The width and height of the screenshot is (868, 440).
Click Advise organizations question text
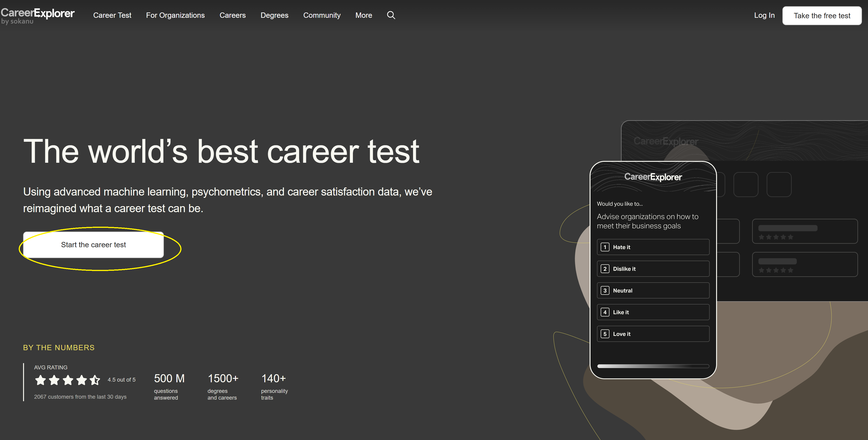pyautogui.click(x=647, y=221)
